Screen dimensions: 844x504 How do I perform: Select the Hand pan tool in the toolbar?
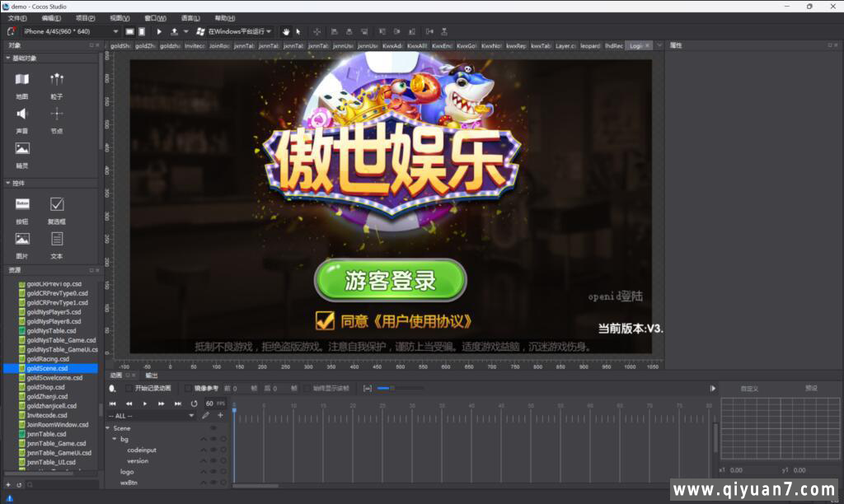pos(286,32)
